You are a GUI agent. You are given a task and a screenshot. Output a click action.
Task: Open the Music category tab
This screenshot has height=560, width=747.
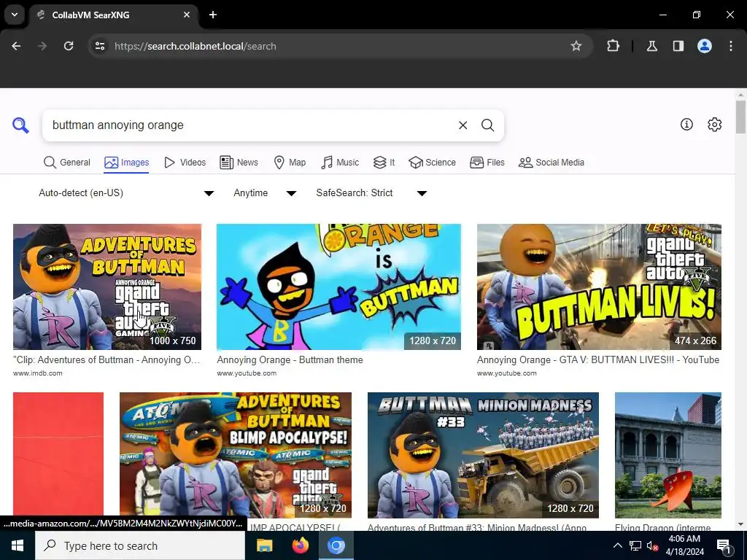click(x=340, y=163)
